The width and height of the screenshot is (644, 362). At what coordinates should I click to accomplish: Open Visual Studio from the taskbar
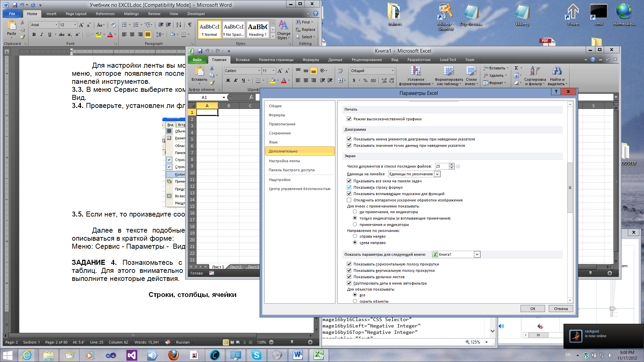click(132, 355)
